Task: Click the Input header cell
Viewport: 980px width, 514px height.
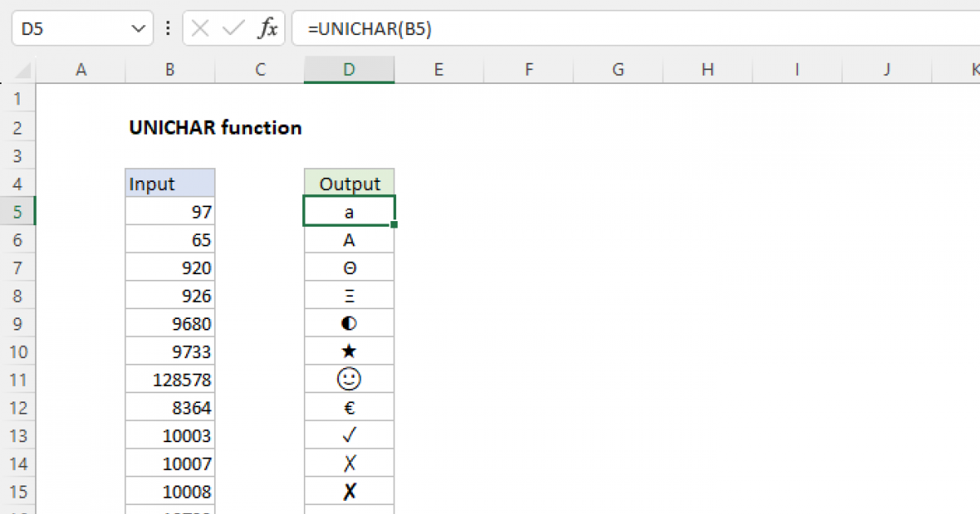Action: [x=169, y=183]
